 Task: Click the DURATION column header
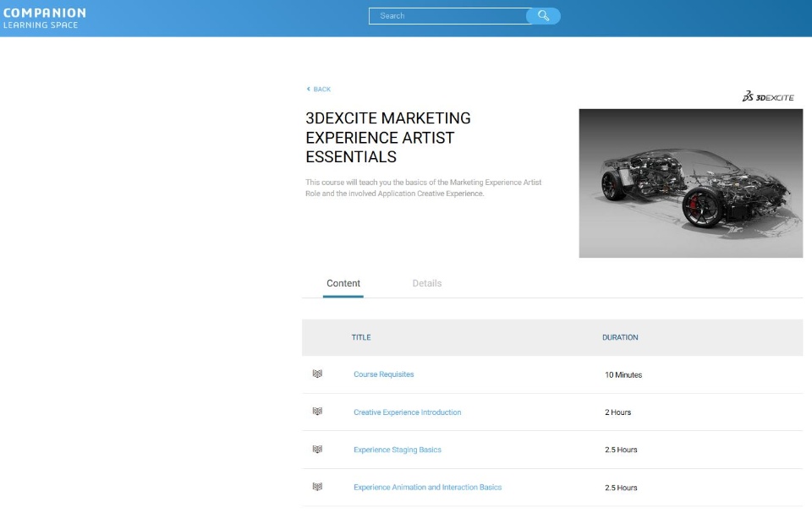click(x=620, y=337)
